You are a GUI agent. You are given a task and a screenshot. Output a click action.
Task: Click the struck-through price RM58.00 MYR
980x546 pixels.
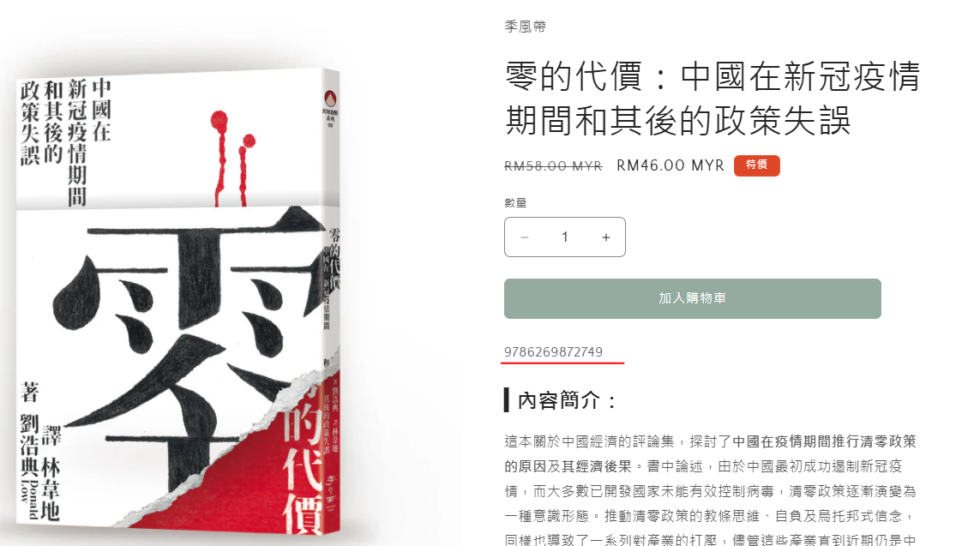click(553, 166)
